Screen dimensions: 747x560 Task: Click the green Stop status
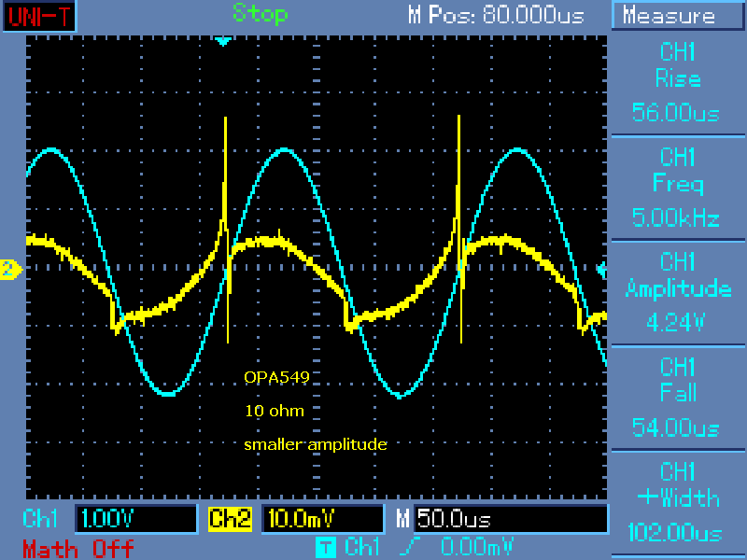[261, 14]
